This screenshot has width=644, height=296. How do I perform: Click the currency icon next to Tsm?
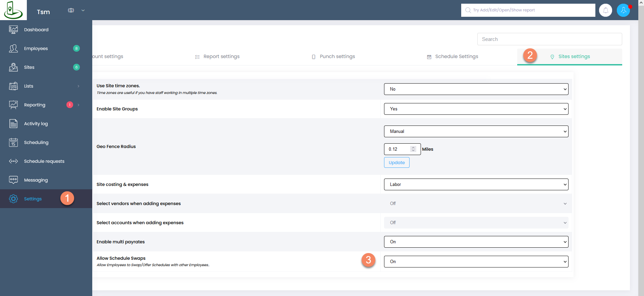pyautogui.click(x=71, y=10)
